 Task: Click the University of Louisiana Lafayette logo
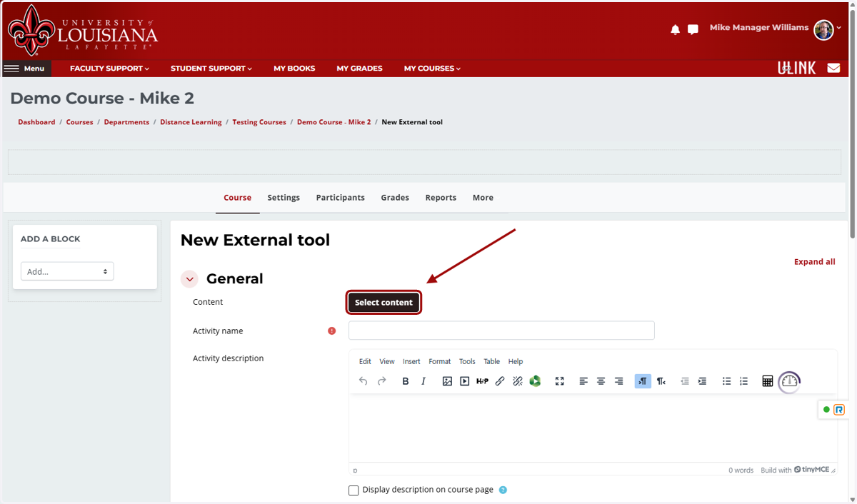(83, 31)
